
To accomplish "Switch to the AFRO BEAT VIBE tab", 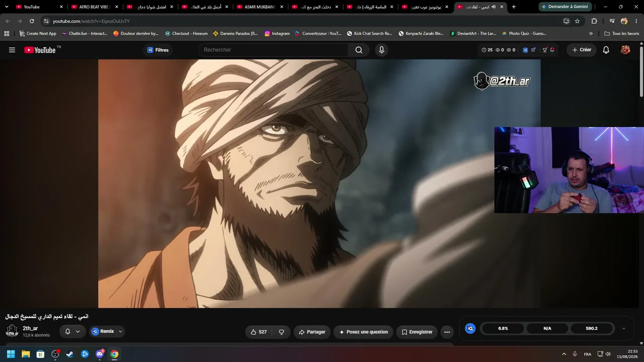I will (94, 7).
